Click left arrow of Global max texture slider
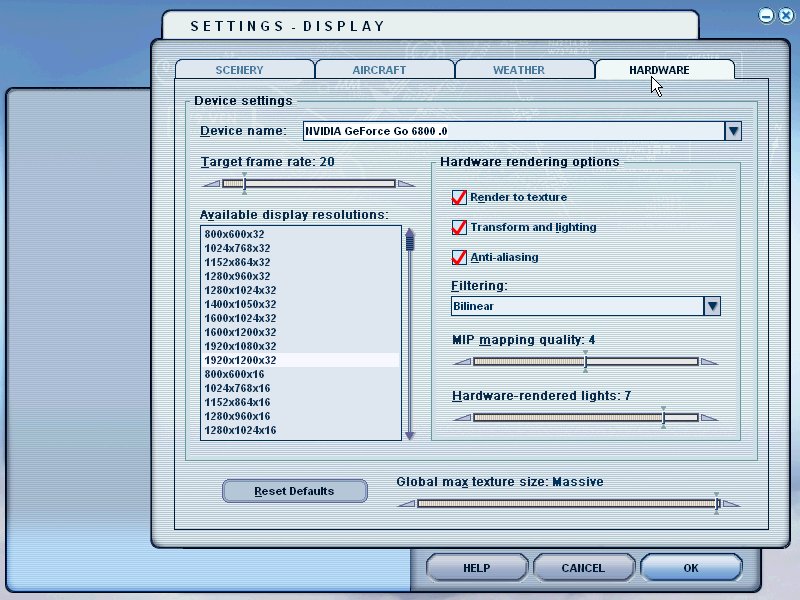Image resolution: width=800 pixels, height=600 pixels. (x=405, y=503)
